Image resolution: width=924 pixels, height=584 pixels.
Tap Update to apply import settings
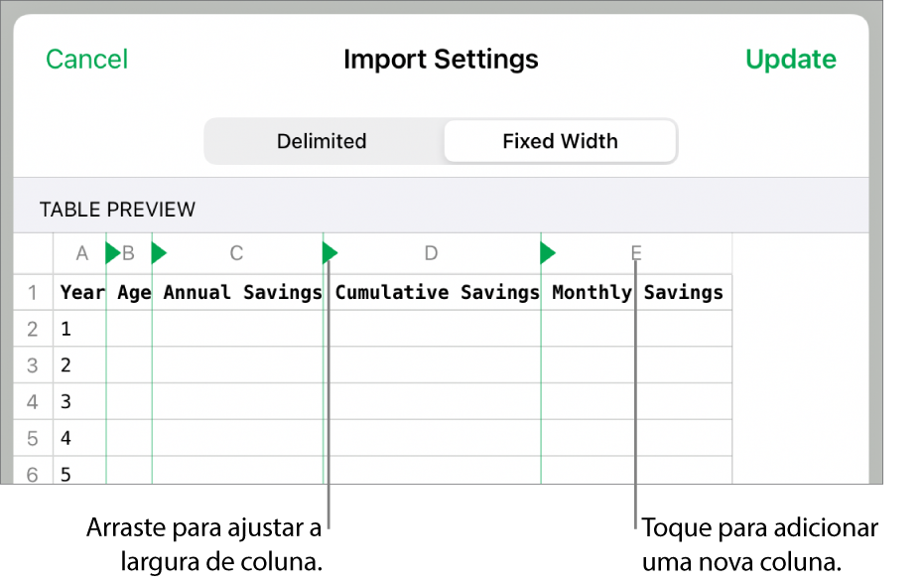coord(791,59)
